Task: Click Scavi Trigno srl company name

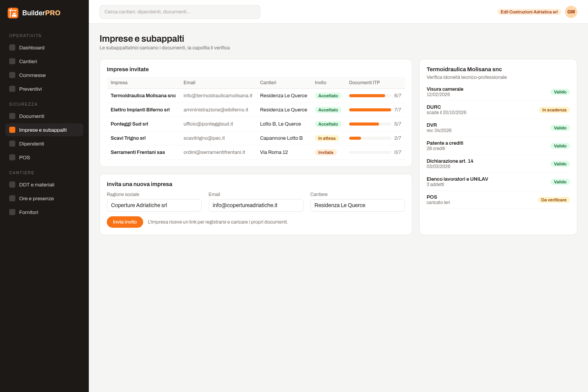Action: tap(128, 138)
